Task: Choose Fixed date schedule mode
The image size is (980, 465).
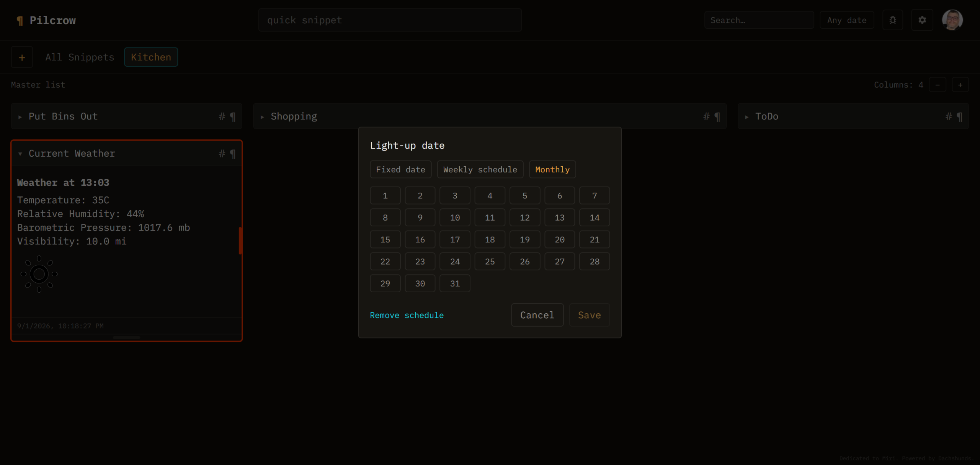Action: click(x=400, y=169)
